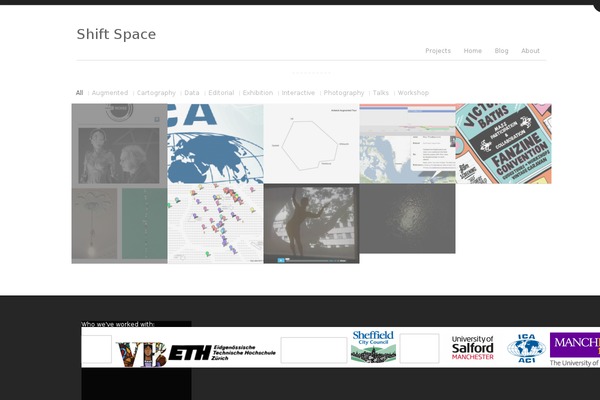Viewport: 600px width, 400px height.
Task: Go to the Home nav link
Action: coord(473,51)
